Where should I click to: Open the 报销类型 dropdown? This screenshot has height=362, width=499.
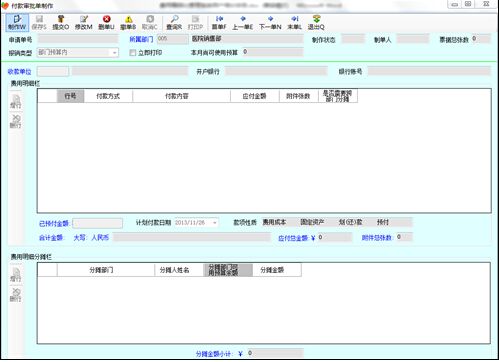pos(114,53)
